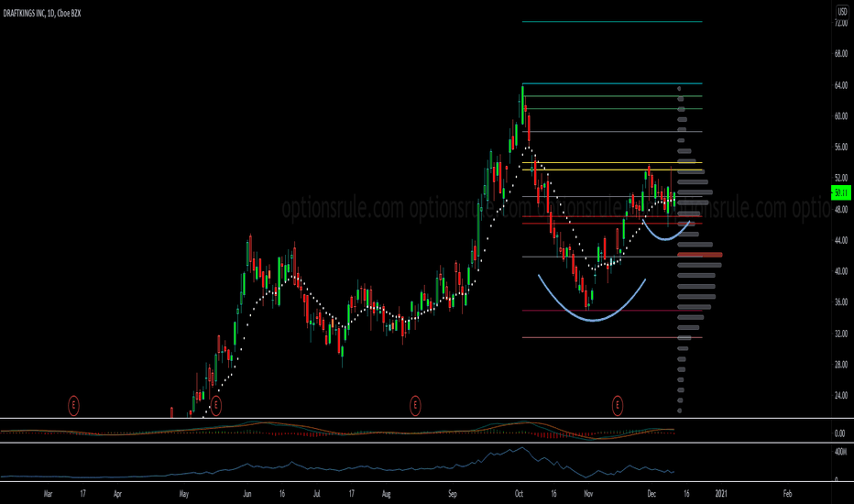Click the 32.00 price axis label
The height and width of the screenshot is (504, 854).
(x=841, y=334)
